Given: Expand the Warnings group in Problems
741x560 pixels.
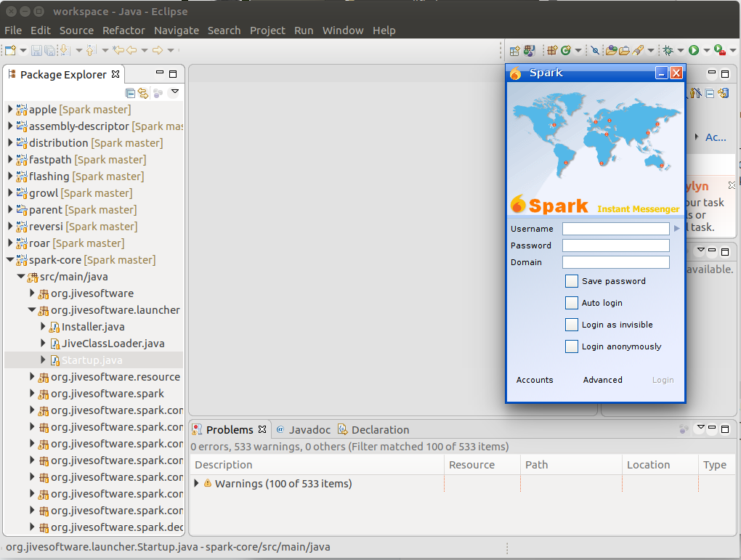Looking at the screenshot, I should coord(197,484).
